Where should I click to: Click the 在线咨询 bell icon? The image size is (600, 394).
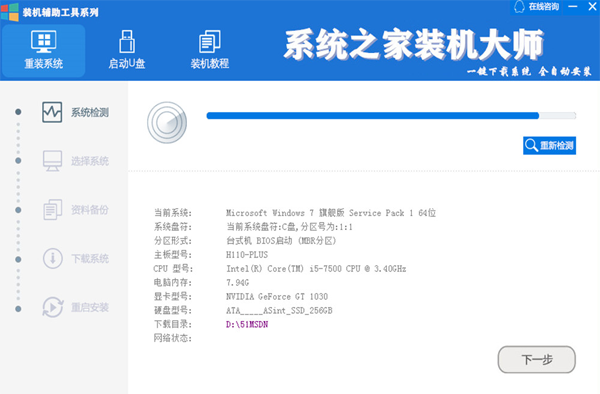tap(519, 7)
